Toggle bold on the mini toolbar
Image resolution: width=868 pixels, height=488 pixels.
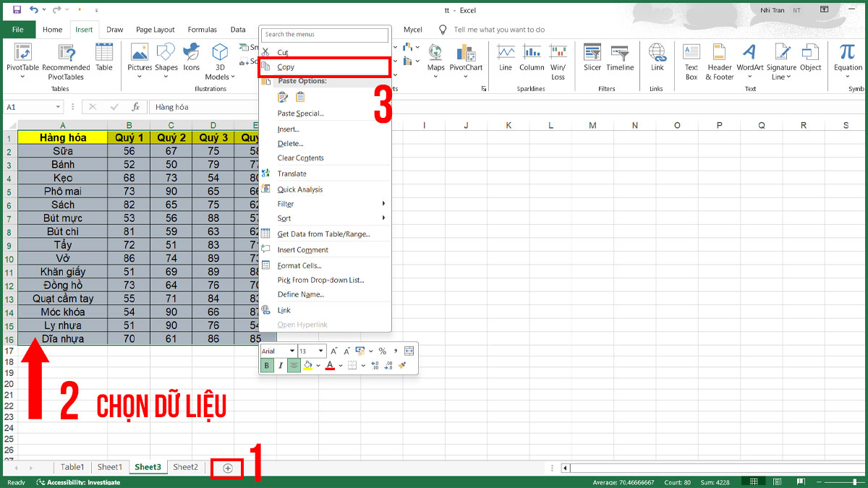click(x=266, y=365)
